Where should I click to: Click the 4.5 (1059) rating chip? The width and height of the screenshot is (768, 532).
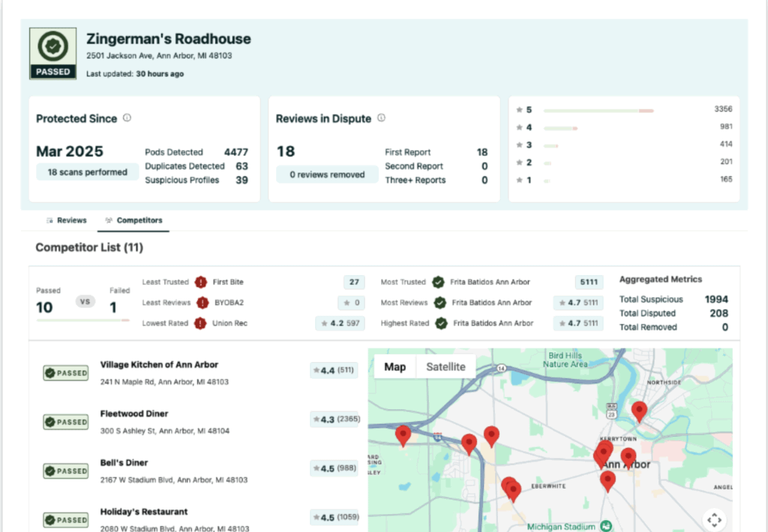335,517
